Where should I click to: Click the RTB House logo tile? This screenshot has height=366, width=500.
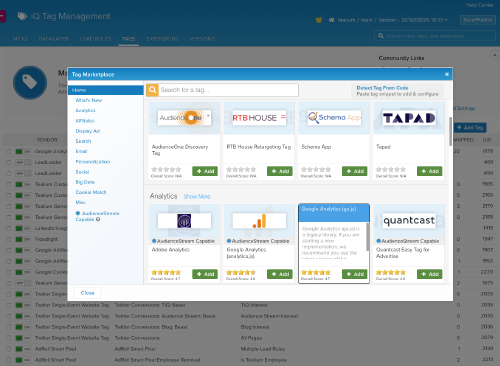pyautogui.click(x=259, y=118)
